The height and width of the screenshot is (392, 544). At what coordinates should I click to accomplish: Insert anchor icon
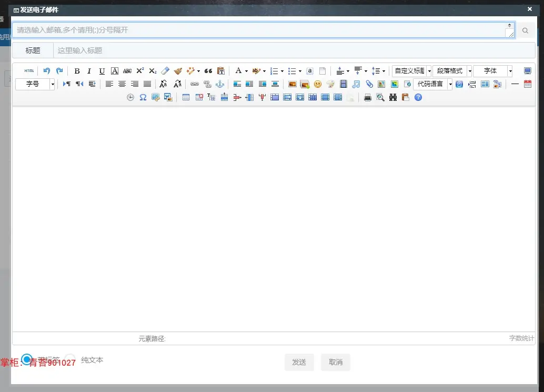tap(220, 84)
